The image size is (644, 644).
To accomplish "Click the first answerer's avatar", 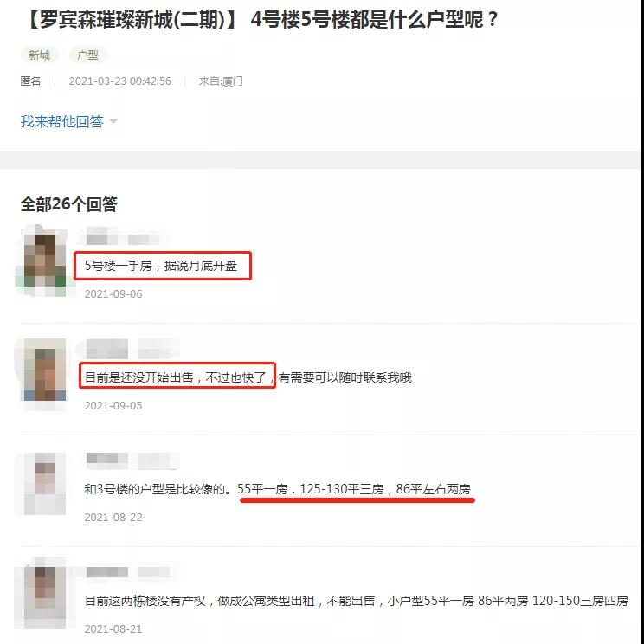I will (44, 261).
